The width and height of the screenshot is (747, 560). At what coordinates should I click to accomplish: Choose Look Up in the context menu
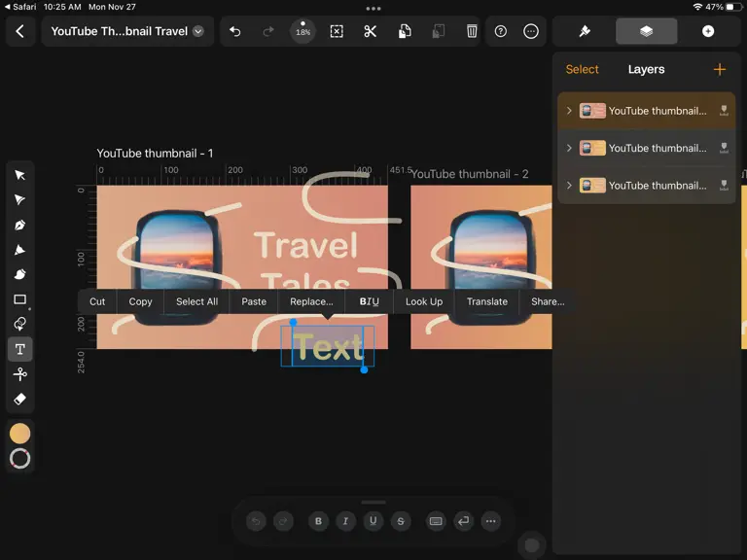tap(423, 301)
